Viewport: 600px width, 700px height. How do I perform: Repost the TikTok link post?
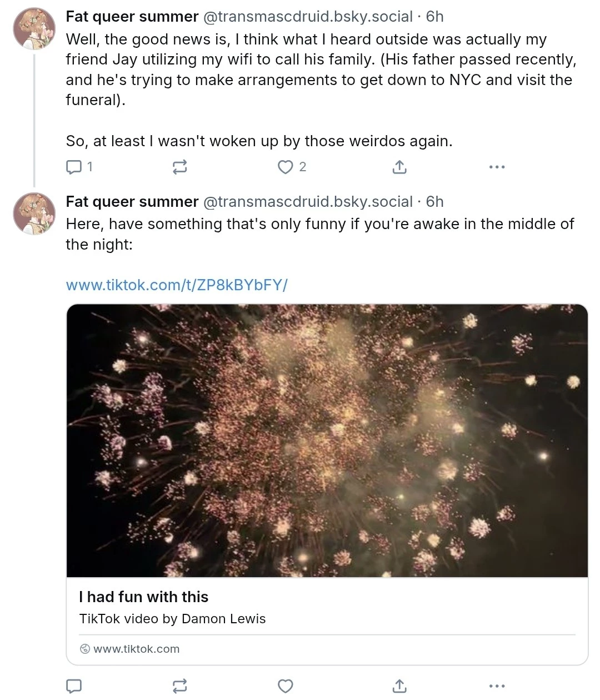pyautogui.click(x=179, y=686)
